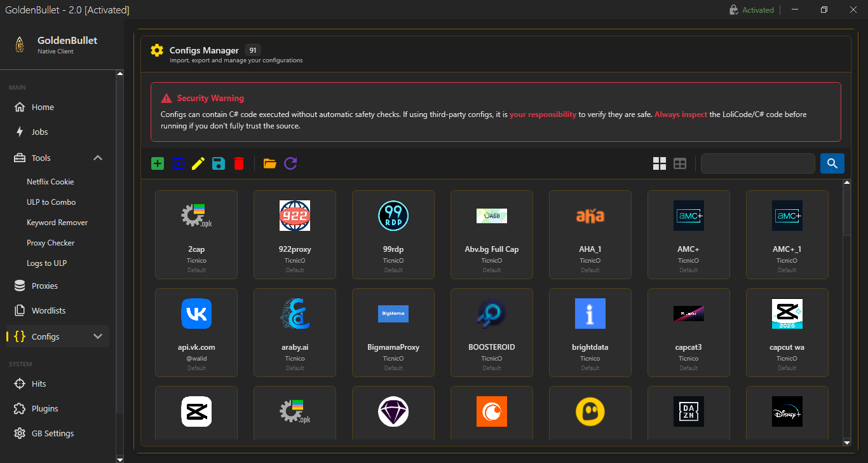This screenshot has height=463, width=868.
Task: Open the Proxy Checker tool
Action: click(x=51, y=243)
